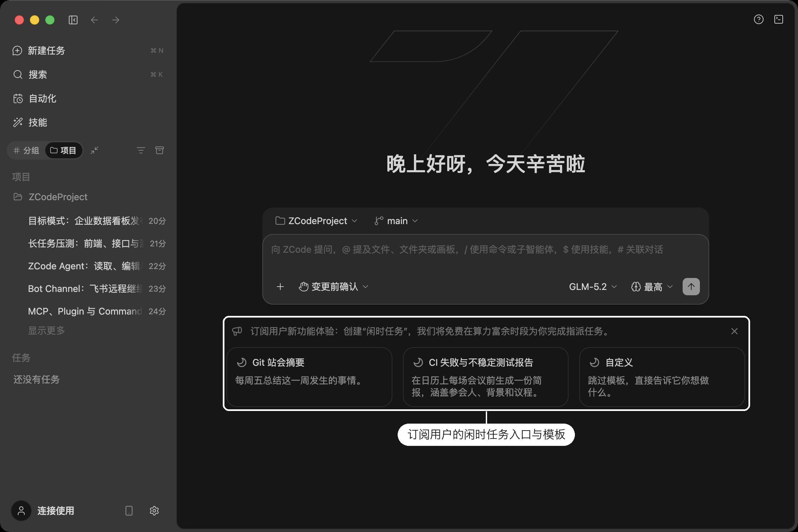Open the filter lines icon in sidebar
Viewport: 798px width, 532px height.
tap(141, 150)
